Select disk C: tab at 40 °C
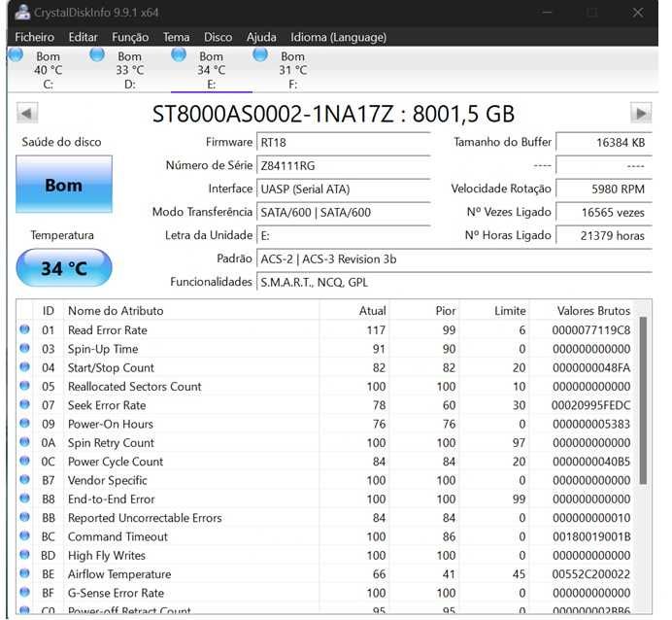672x620 pixels. (x=48, y=69)
